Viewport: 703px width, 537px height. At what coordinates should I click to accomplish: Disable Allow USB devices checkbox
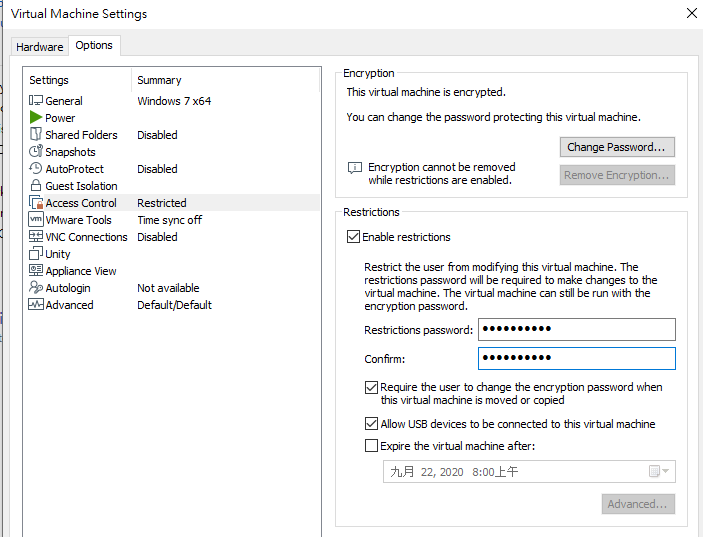(371, 424)
